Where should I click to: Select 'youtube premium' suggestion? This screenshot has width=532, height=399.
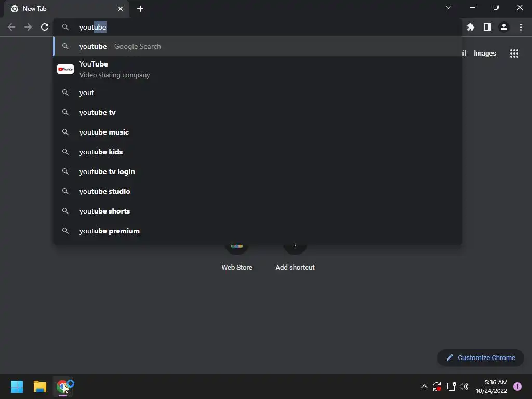(x=258, y=231)
